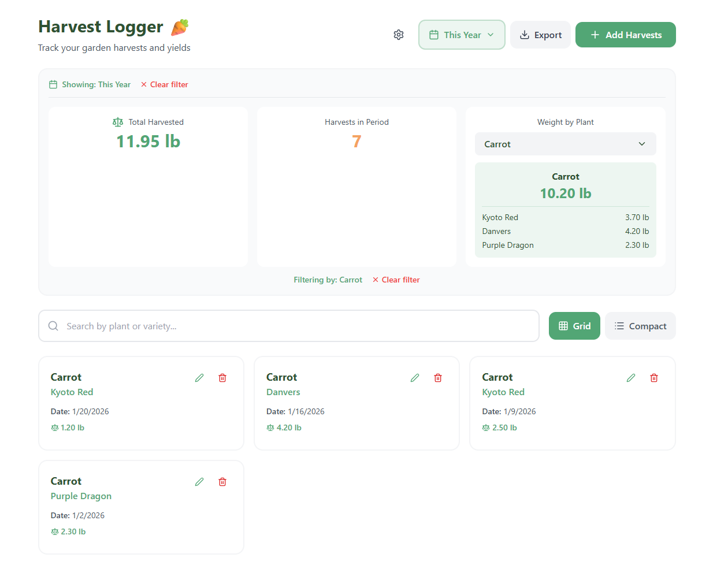Image resolution: width=728 pixels, height=565 pixels.
Task: Switch to Grid view
Action: (574, 326)
